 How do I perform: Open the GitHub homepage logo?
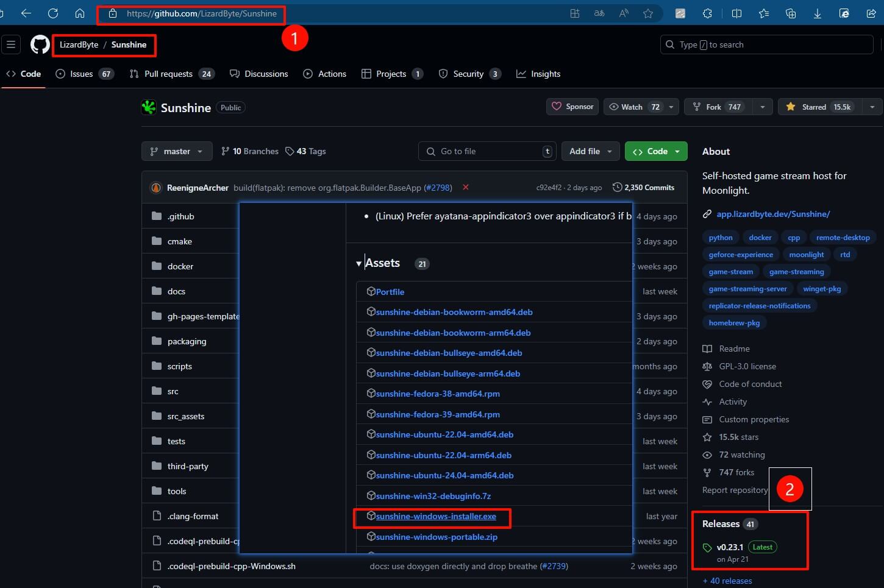(x=40, y=44)
